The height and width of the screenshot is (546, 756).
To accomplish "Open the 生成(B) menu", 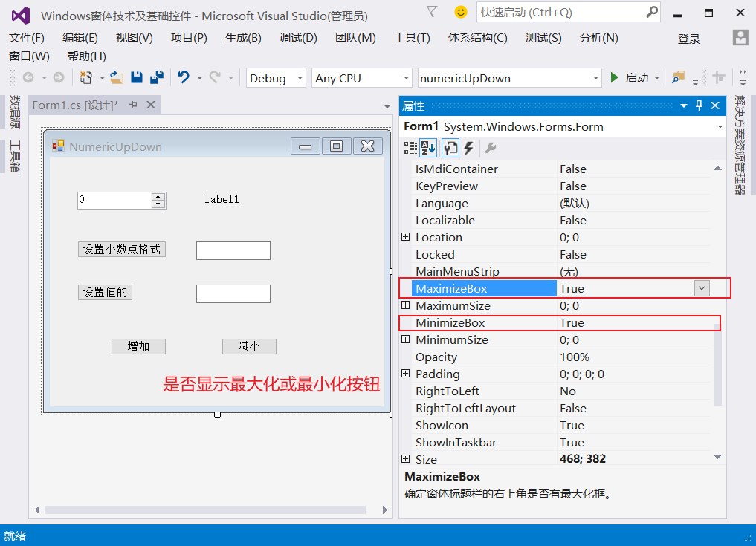I will (x=243, y=38).
